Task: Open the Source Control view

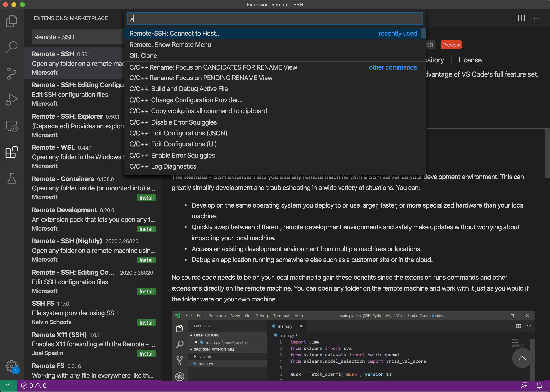Action: (x=11, y=73)
